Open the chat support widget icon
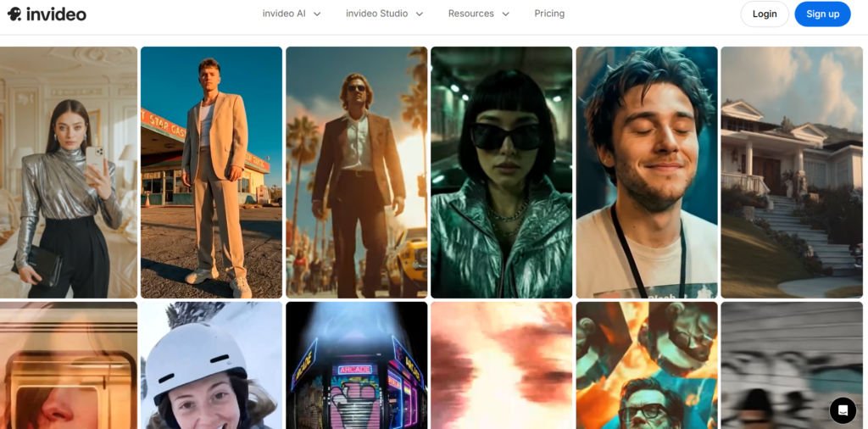The width and height of the screenshot is (868, 429). (843, 410)
